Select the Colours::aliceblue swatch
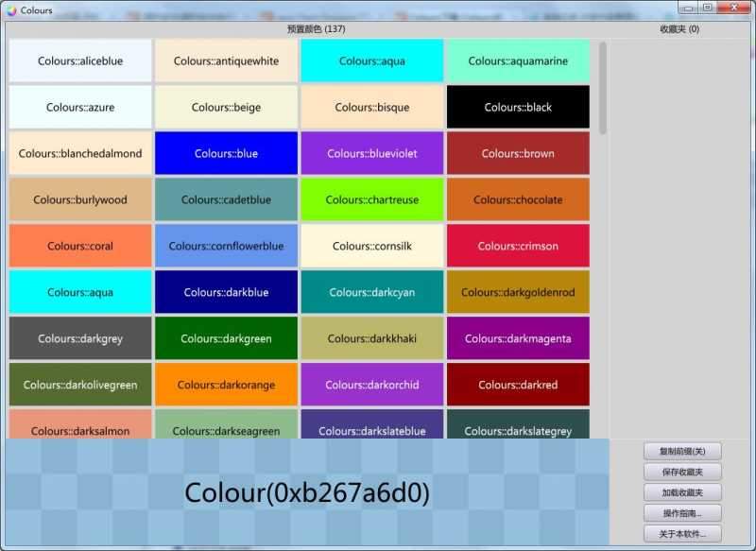 [79, 60]
